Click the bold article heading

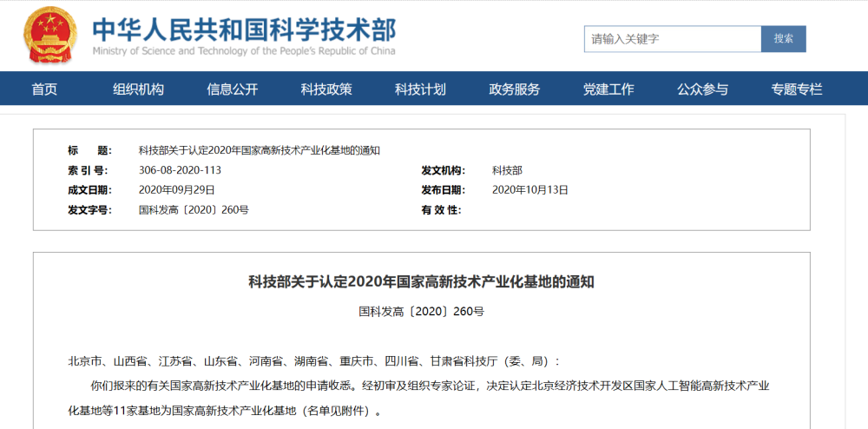tap(421, 281)
